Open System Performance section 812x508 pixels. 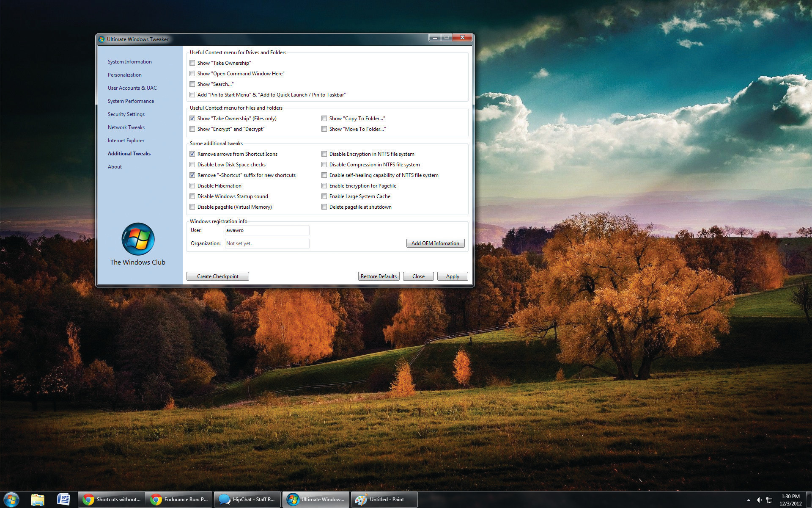click(131, 101)
